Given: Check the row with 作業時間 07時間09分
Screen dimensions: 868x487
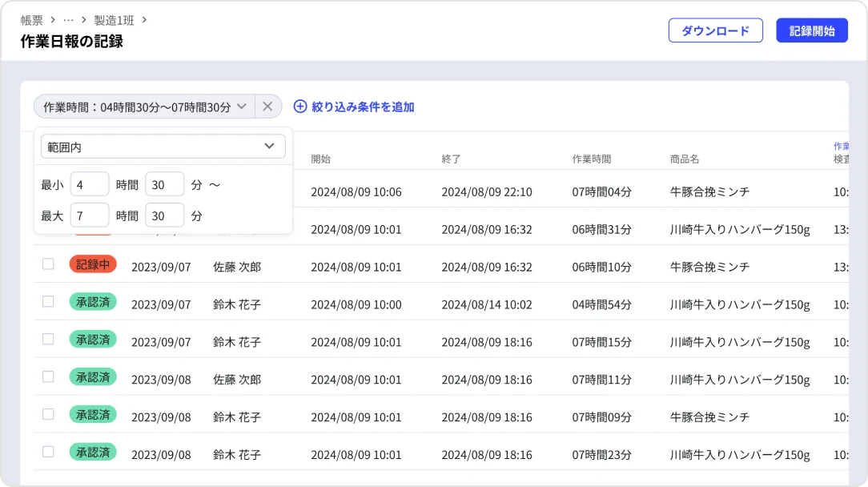Looking at the screenshot, I should pos(48,414).
